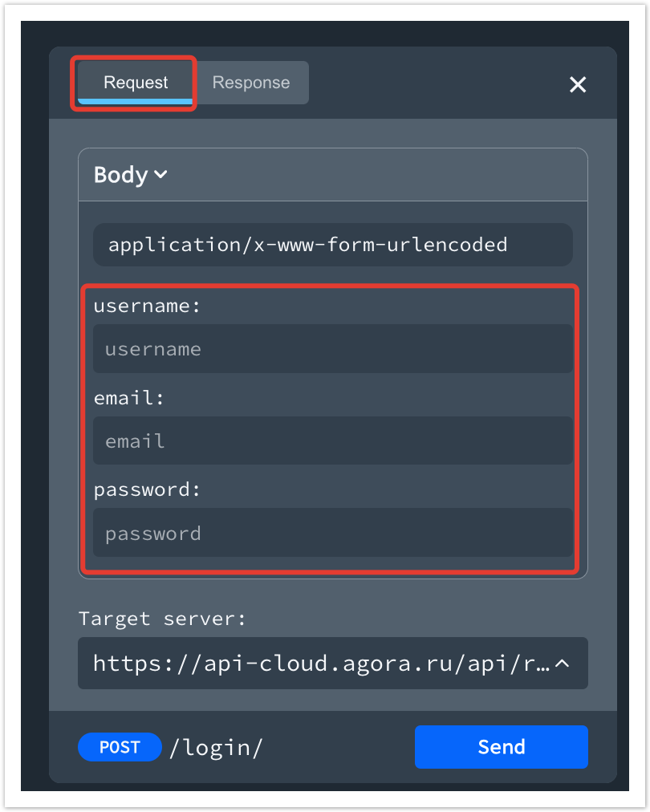This screenshot has height=812, width=650.
Task: Click the "email:" field label
Action: [129, 398]
